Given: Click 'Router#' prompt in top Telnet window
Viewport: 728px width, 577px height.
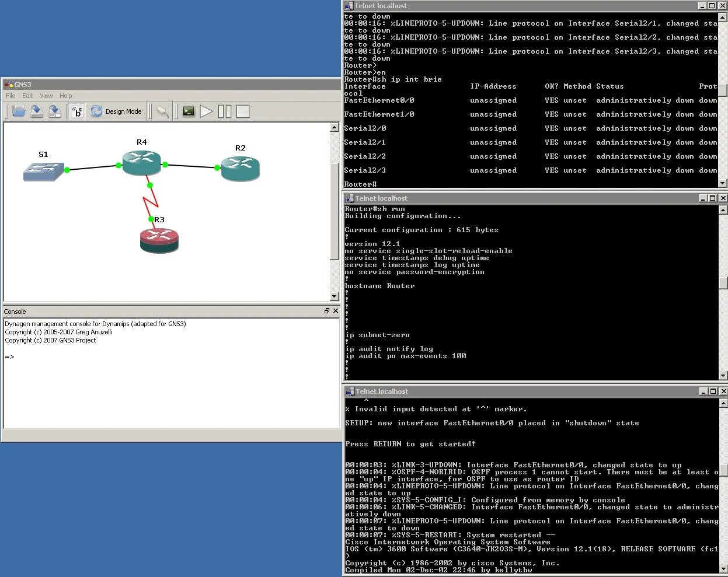Looking at the screenshot, I should coord(360,184).
